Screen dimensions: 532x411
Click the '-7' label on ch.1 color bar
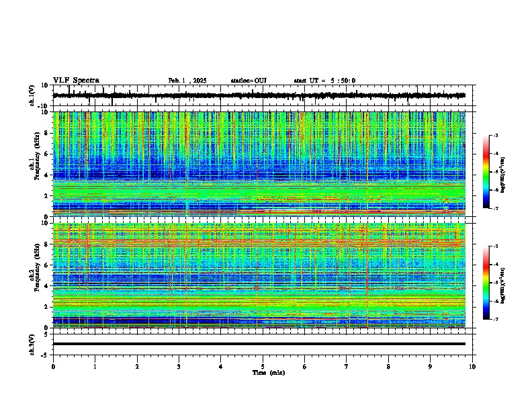496,208
